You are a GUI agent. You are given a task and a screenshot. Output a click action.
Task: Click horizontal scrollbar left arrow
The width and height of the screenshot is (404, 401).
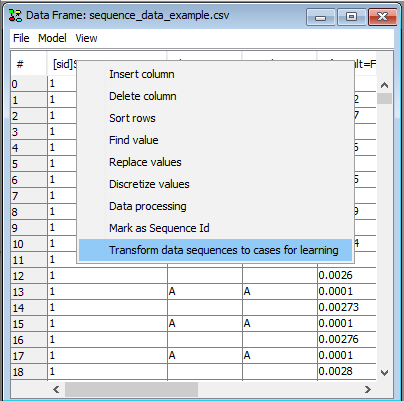coord(56,389)
